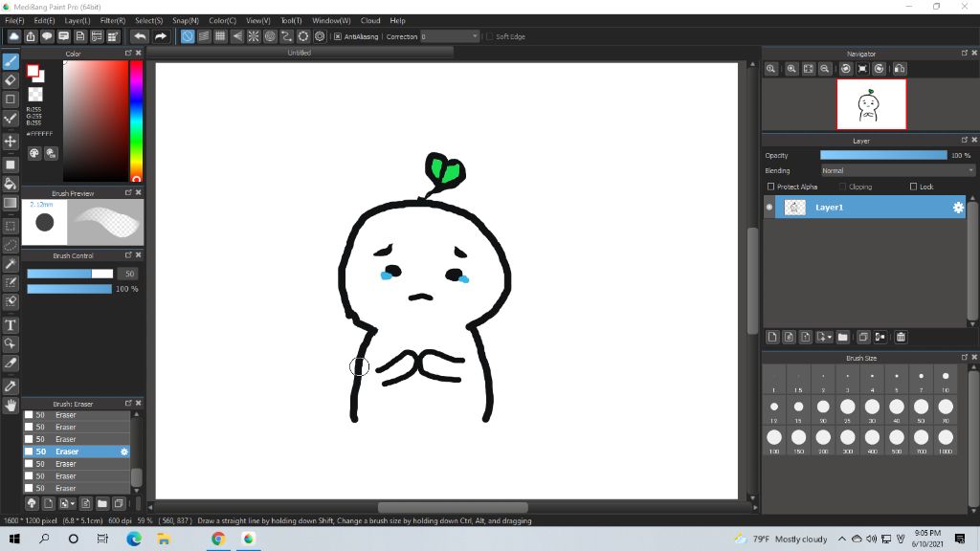Screen dimensions: 980x551
Task: Duplicate the layer with the copy icon
Action: [863, 337]
